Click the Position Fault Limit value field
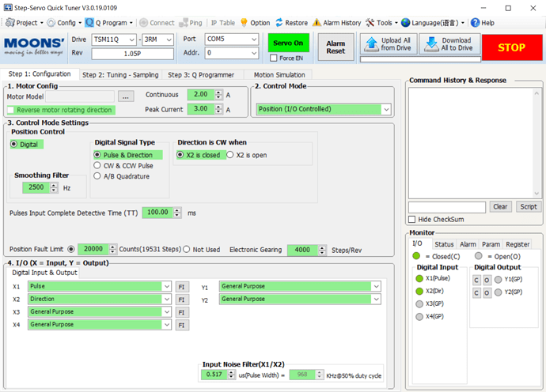546x392 pixels. point(93,249)
